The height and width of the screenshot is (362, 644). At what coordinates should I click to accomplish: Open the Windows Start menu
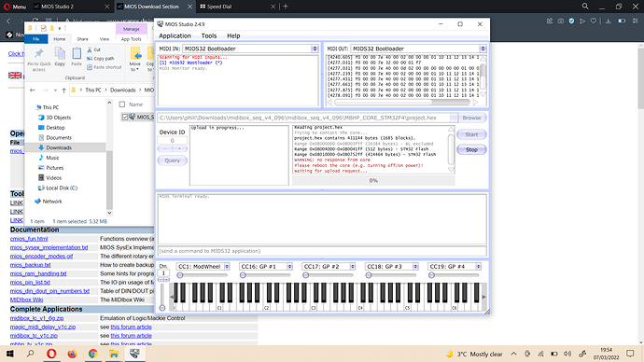[10, 354]
